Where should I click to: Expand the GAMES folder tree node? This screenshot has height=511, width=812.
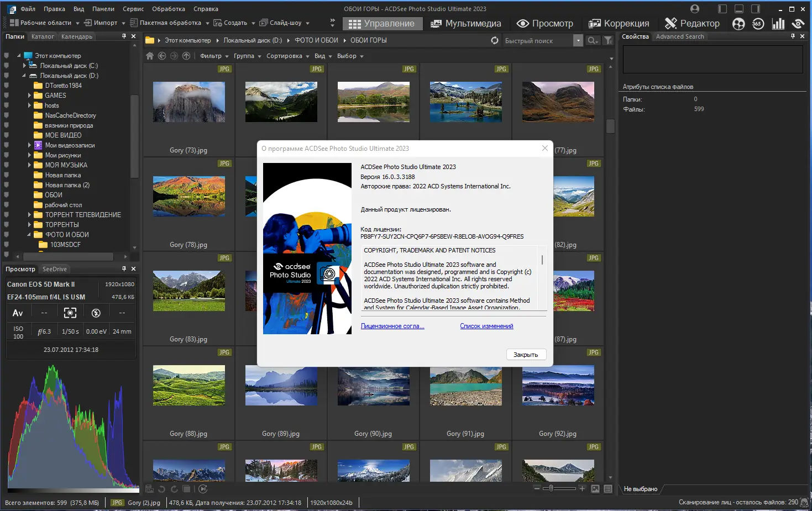coord(29,96)
